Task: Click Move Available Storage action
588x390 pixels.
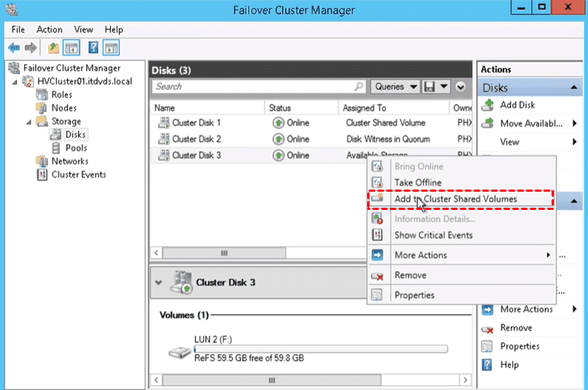Action: 531,123
